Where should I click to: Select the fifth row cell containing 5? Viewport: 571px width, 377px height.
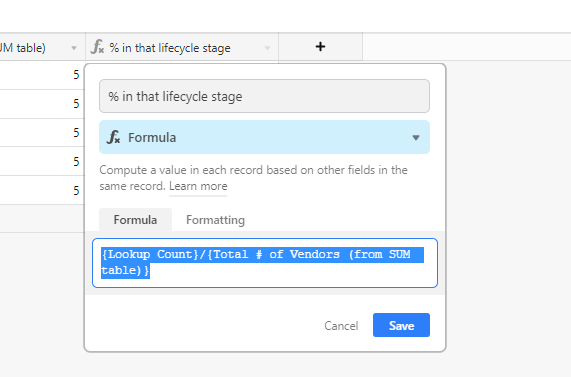(42, 190)
